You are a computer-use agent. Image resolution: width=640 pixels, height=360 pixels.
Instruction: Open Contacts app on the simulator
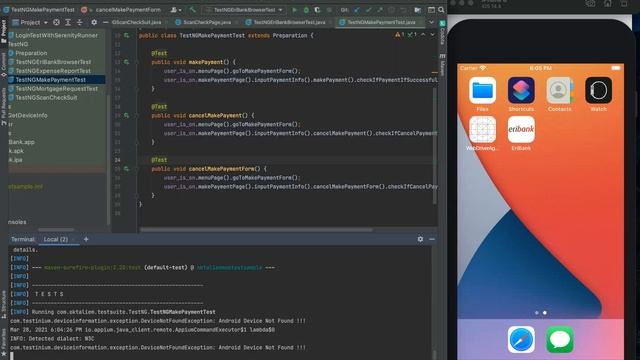click(x=560, y=94)
